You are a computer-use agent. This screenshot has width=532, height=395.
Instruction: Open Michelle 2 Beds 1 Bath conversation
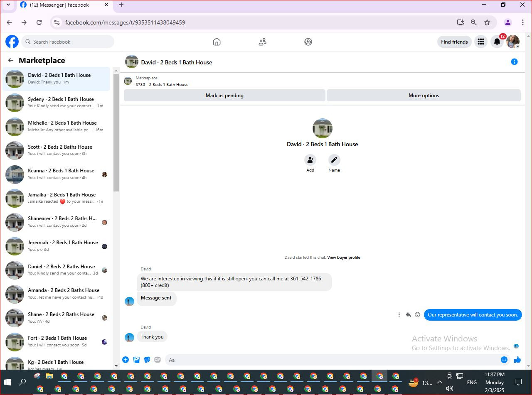pyautogui.click(x=56, y=127)
